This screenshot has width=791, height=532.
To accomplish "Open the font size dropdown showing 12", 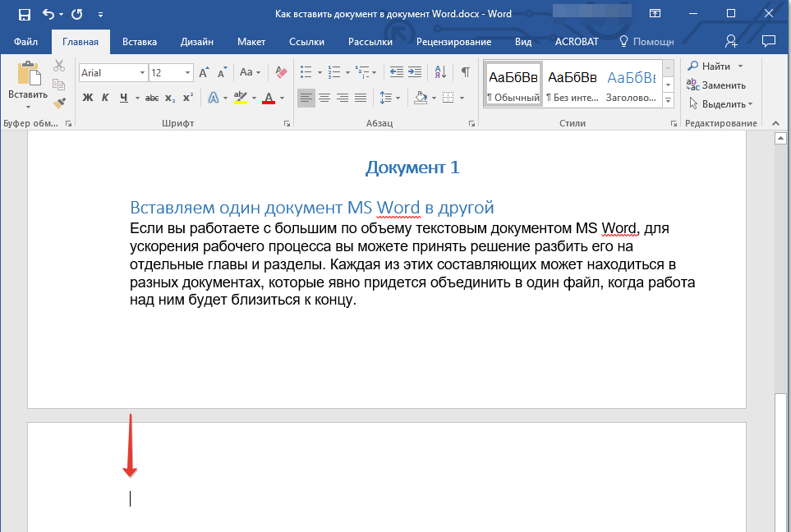I will click(188, 73).
